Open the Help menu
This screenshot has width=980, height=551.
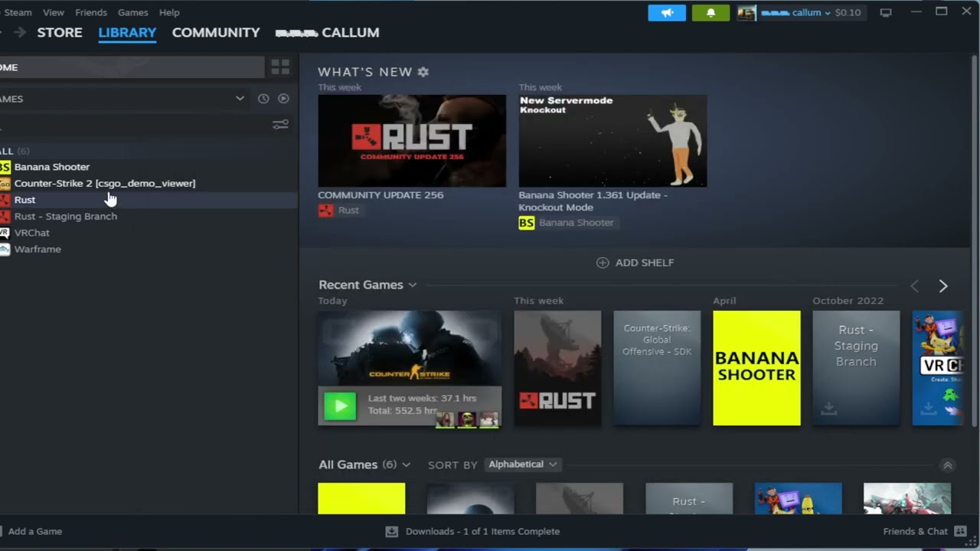[169, 12]
